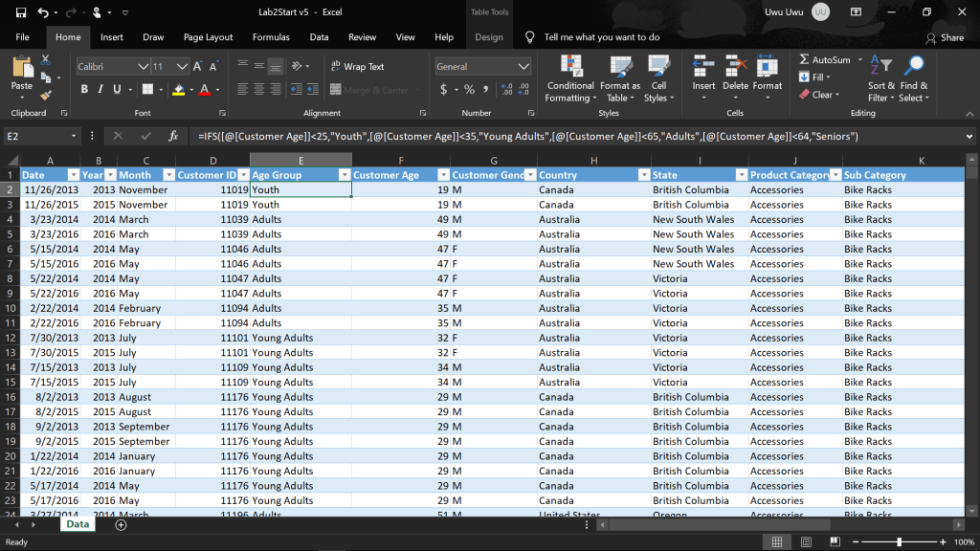980x551 pixels.
Task: Click the Conditional Formatting icon
Action: [x=570, y=66]
